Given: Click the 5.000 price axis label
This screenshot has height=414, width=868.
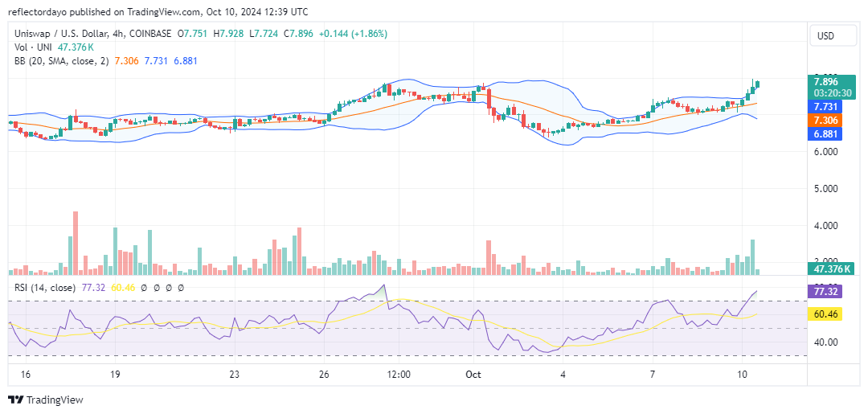Looking at the screenshot, I should 825,189.
